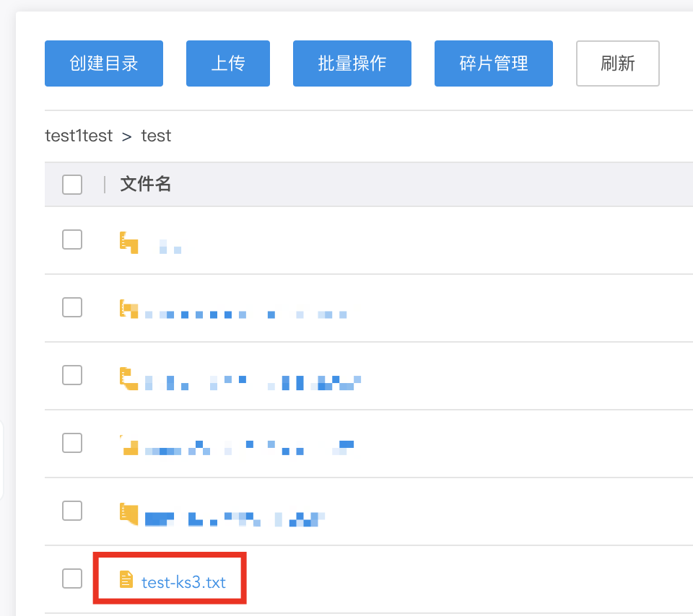Viewport: 693px width, 616px height.
Task: Tick the third folder row's checkbox
Action: [72, 375]
